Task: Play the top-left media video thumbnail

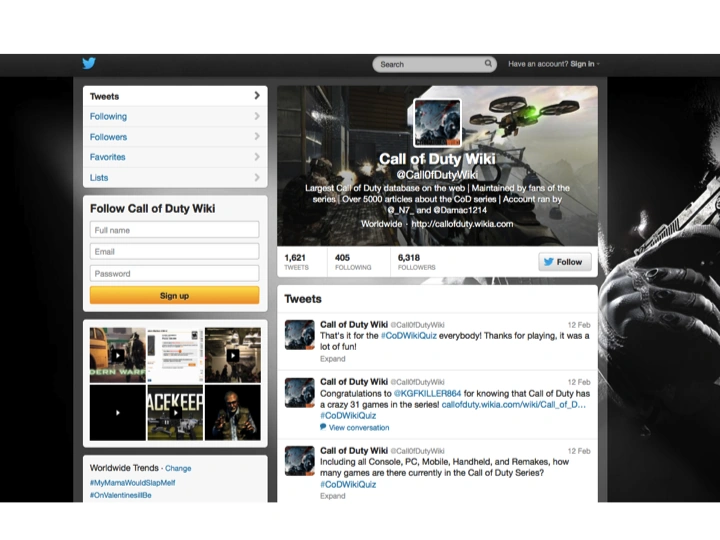Action: [117, 355]
